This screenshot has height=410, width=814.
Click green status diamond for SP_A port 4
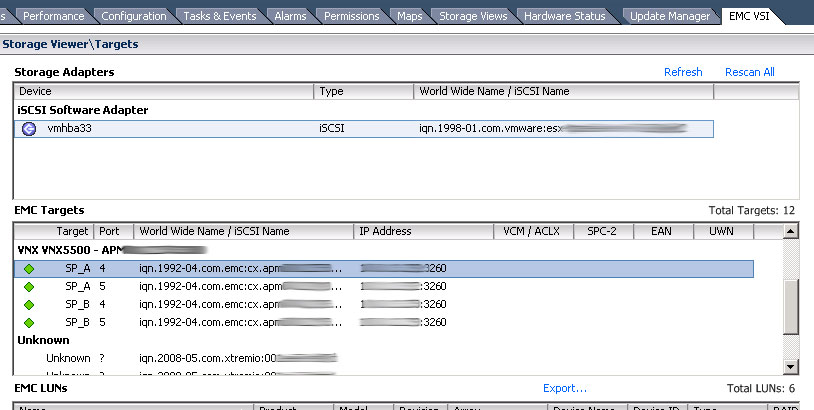pyautogui.click(x=29, y=269)
